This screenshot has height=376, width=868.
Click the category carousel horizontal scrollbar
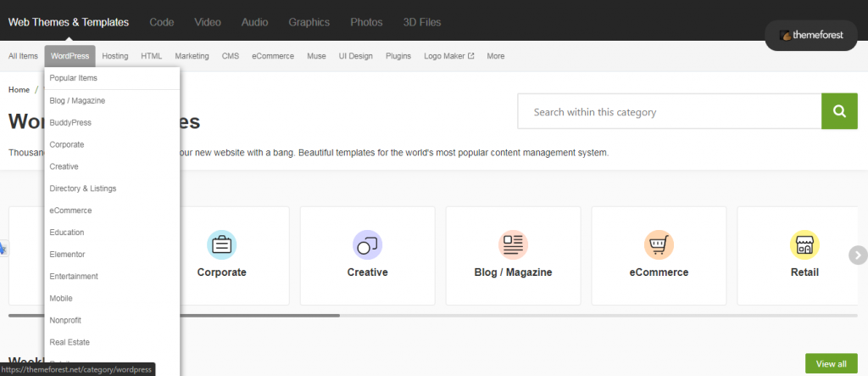click(433, 316)
